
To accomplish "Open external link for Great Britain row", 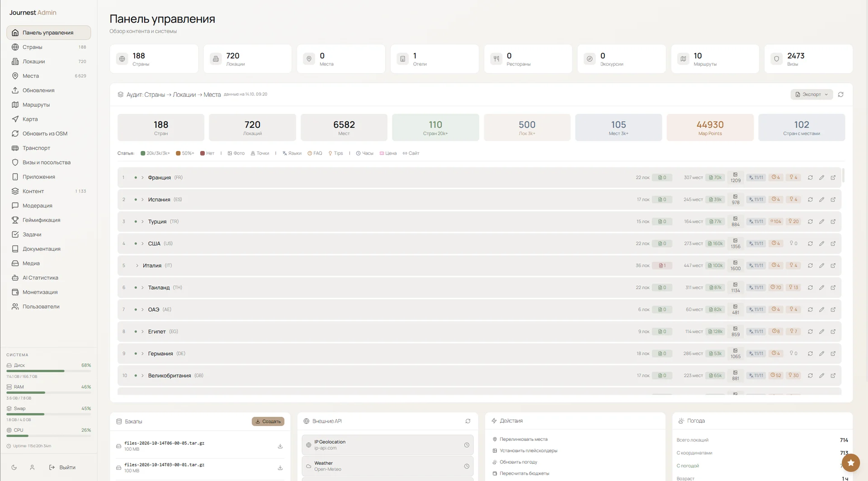I will tap(833, 376).
